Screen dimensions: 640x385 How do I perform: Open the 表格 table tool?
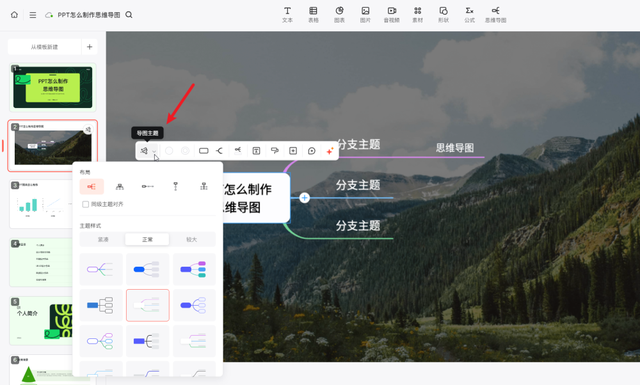(313, 14)
